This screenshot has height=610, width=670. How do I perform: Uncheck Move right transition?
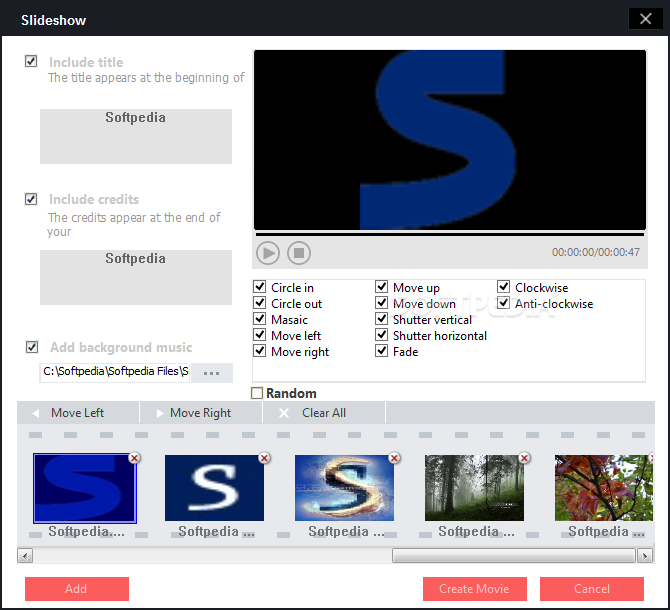coord(259,351)
